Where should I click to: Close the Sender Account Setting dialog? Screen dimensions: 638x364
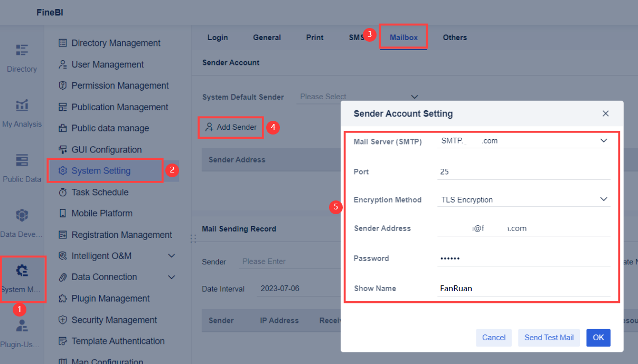point(605,113)
